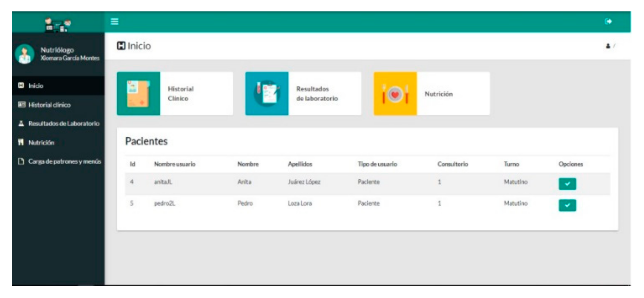Click the Resultados de laboratorio card label
This screenshot has width=644, height=298.
317,93
